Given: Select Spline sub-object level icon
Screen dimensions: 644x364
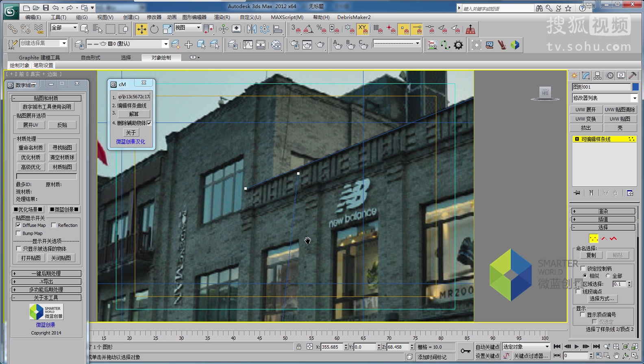Looking at the screenshot, I should [x=613, y=238].
